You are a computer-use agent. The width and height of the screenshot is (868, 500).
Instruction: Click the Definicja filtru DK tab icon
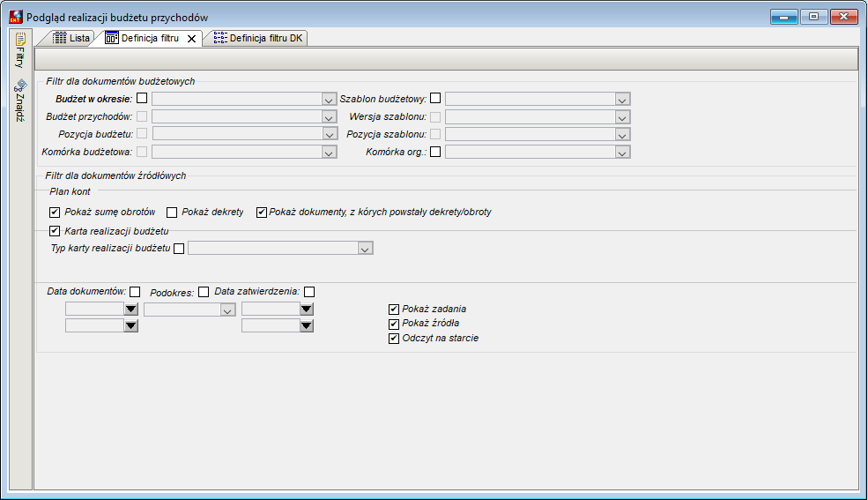220,38
